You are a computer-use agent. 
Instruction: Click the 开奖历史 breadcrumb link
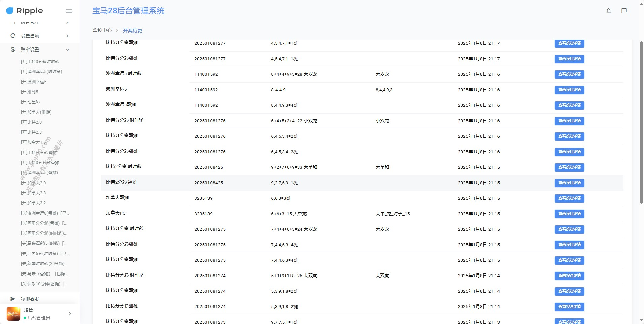pyautogui.click(x=132, y=31)
